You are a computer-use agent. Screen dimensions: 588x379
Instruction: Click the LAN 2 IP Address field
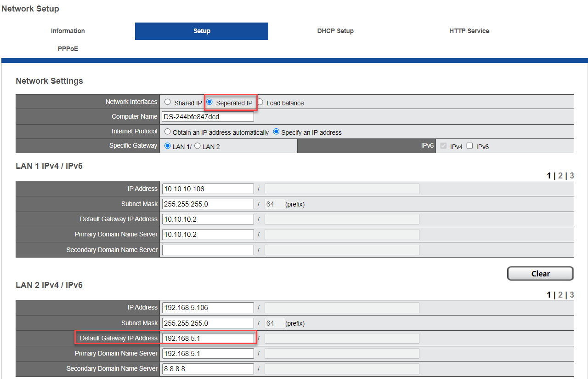pyautogui.click(x=208, y=307)
